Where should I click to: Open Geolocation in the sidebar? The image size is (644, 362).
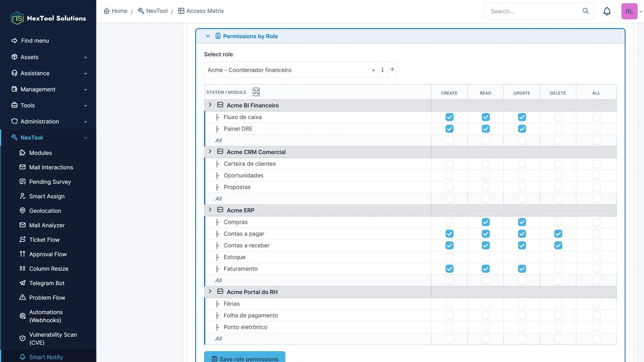45,211
